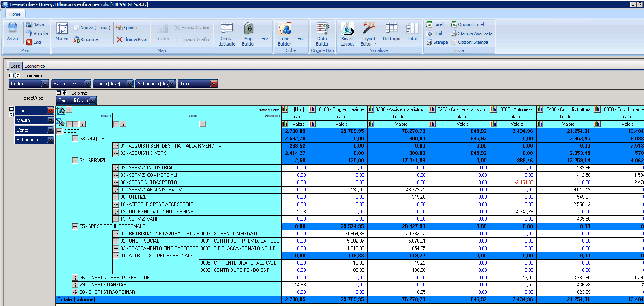Click chart icon on 0400 - Costi di struttura column
Viewport: 644px width, 306px height.
(x=540, y=109)
